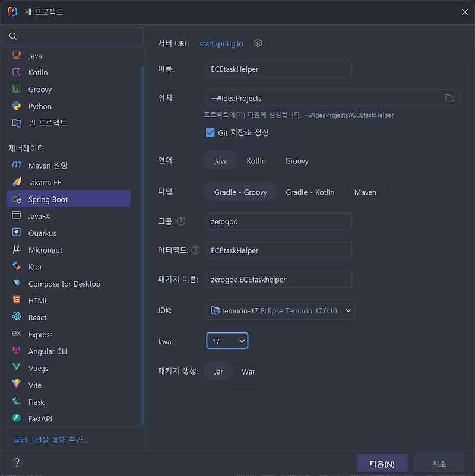The image size is (475, 476).
Task: Open the JDK selector dropdown
Action: click(x=280, y=310)
